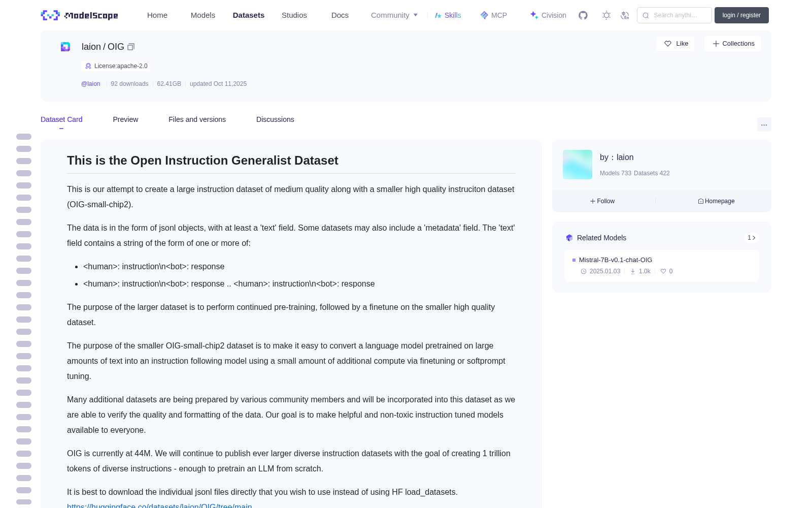Screen dimensions: 812x508
Task: Click the heart icon on Mistral-7B model
Action: [663, 271]
